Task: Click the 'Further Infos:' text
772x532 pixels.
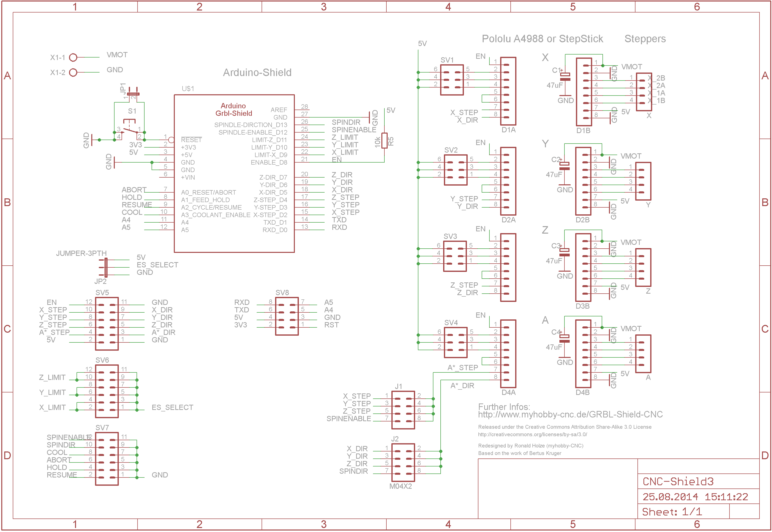Action: pos(504,407)
